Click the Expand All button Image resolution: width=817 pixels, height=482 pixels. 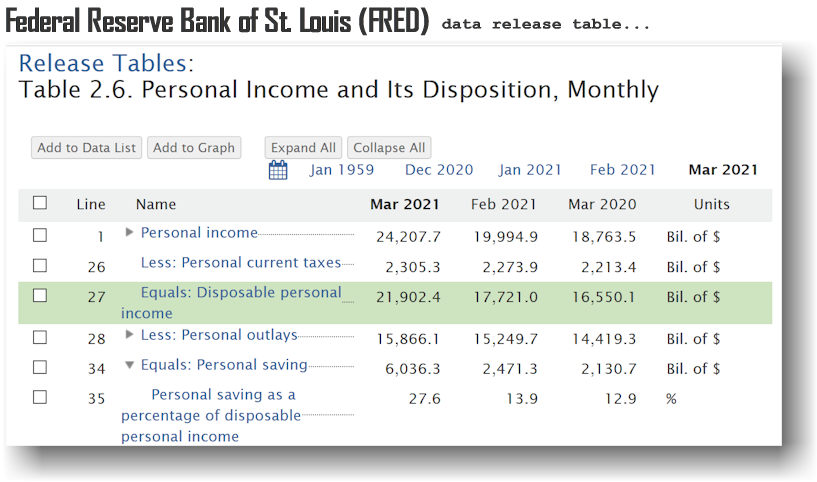[303, 147]
